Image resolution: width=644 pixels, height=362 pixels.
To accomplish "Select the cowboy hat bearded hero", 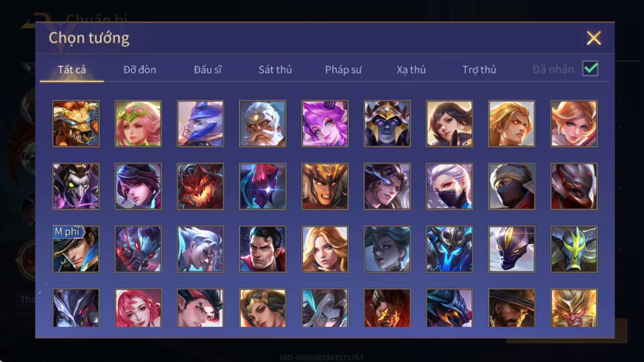I will [512, 308].
